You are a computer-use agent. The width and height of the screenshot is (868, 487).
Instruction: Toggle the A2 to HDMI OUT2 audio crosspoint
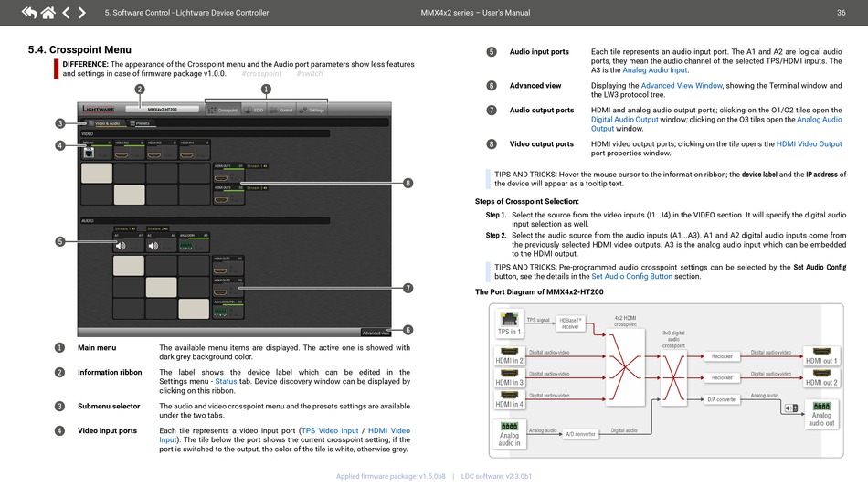(161, 287)
